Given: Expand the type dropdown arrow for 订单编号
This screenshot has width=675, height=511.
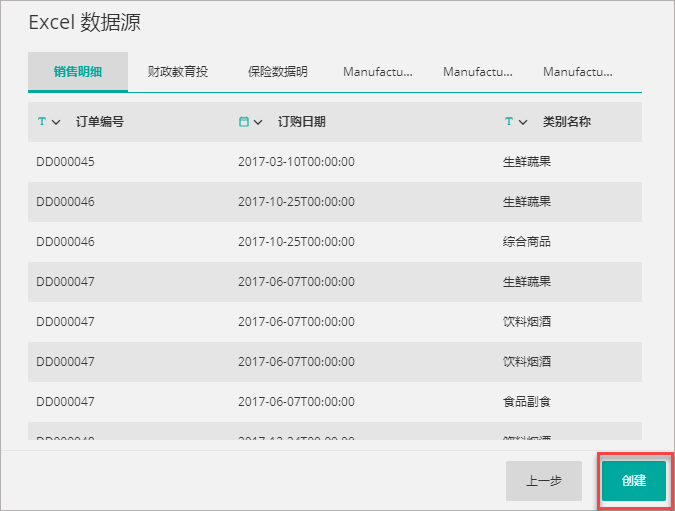Looking at the screenshot, I should (56, 122).
